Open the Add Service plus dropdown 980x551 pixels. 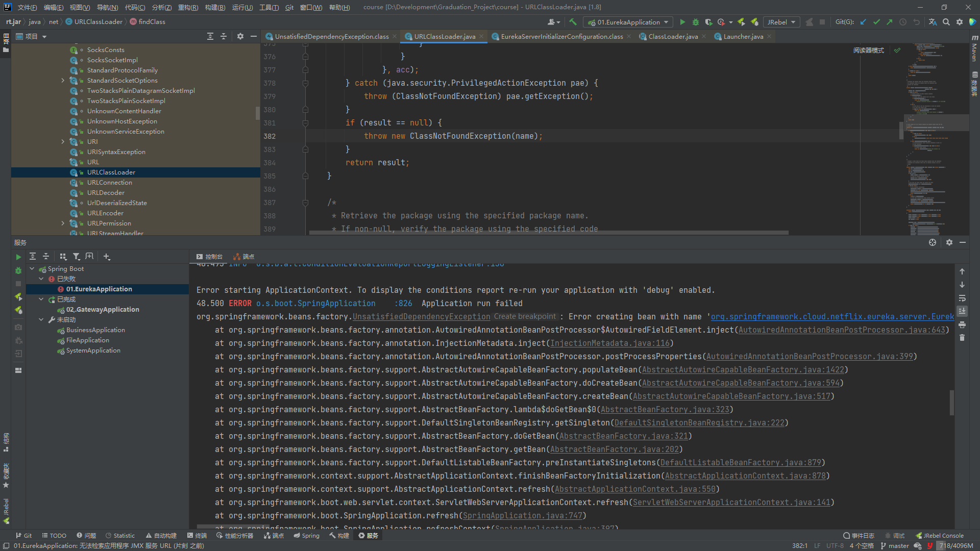tap(107, 257)
